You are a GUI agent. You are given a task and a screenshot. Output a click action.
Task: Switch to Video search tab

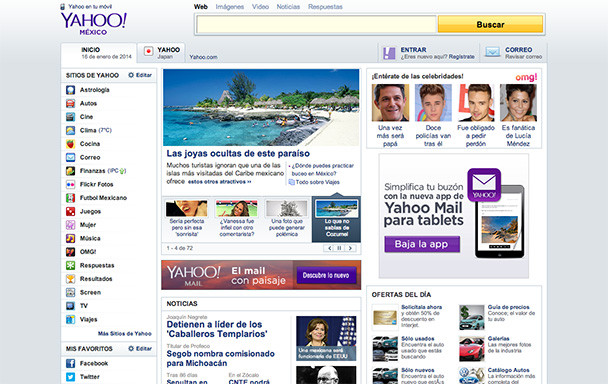[x=260, y=7]
